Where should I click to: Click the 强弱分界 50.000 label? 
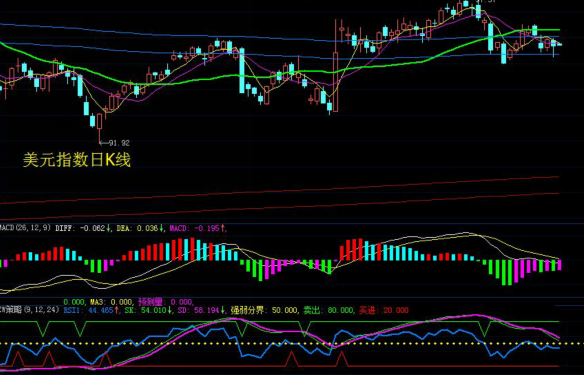264,310
